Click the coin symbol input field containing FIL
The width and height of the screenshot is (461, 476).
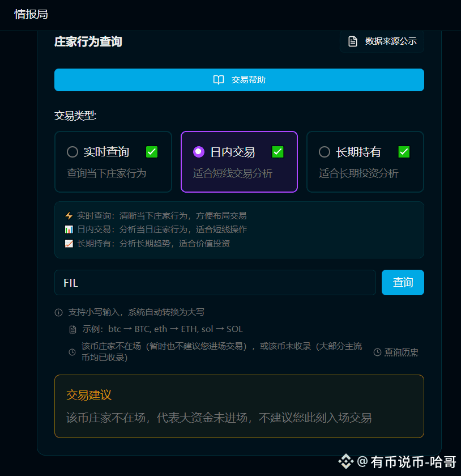click(215, 283)
